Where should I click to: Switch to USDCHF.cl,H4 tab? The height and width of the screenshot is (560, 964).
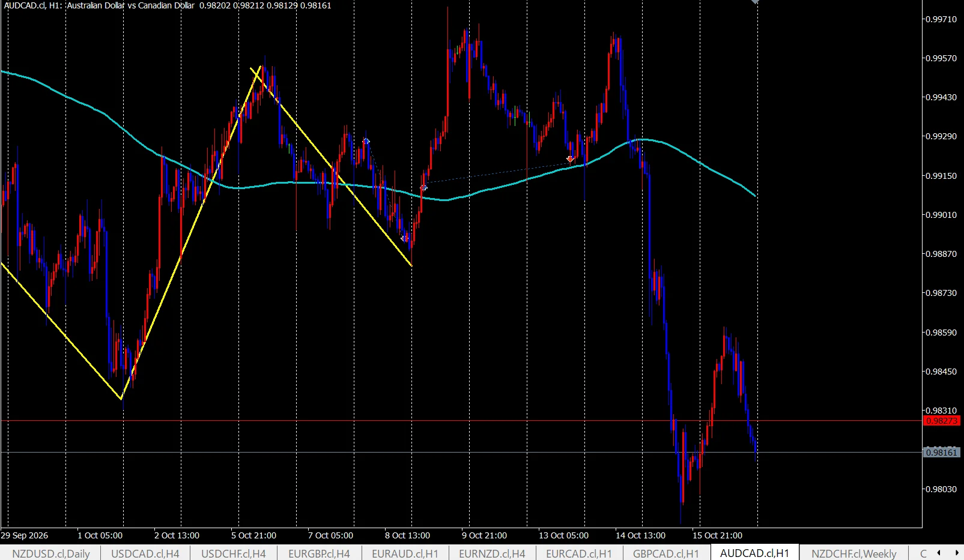coord(234,553)
